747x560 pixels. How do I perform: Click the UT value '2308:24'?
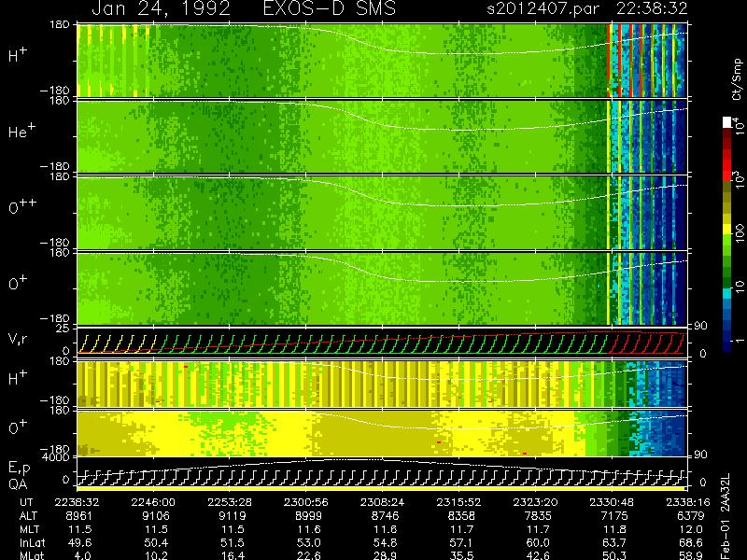(382, 502)
